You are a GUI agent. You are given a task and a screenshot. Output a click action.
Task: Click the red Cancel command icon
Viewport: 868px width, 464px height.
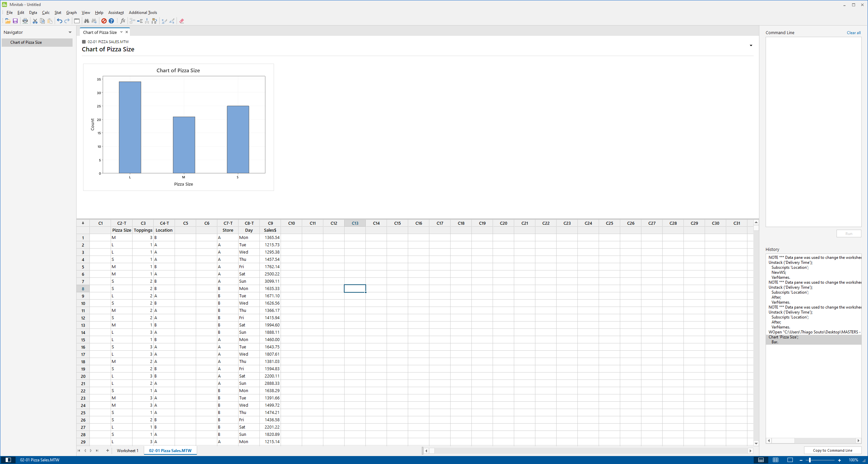point(104,21)
